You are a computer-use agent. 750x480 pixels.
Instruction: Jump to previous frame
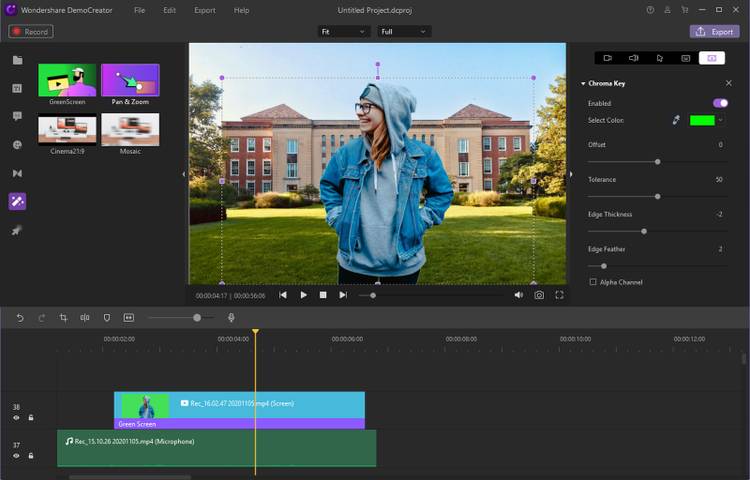(x=283, y=295)
